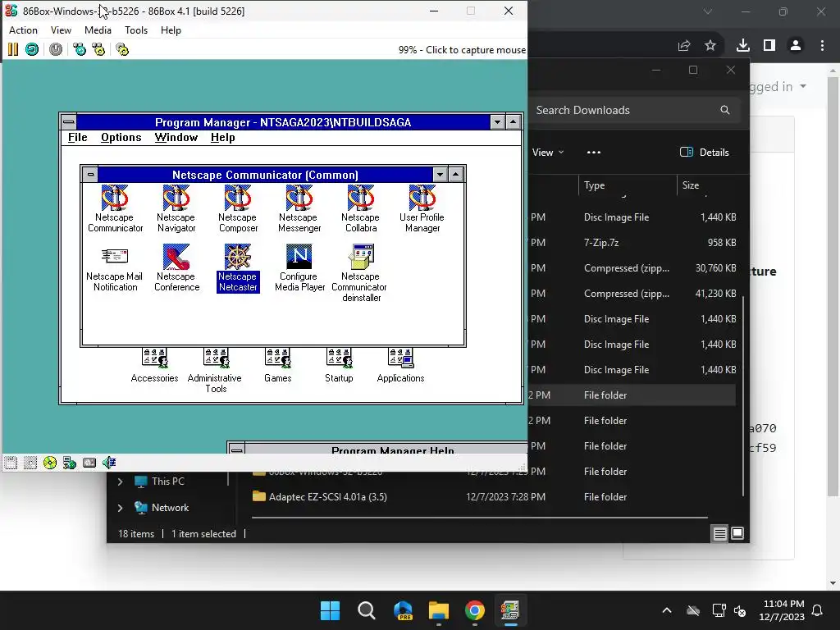This screenshot has width=840, height=630.
Task: Open File Explorer from the taskbar
Action: point(439,610)
